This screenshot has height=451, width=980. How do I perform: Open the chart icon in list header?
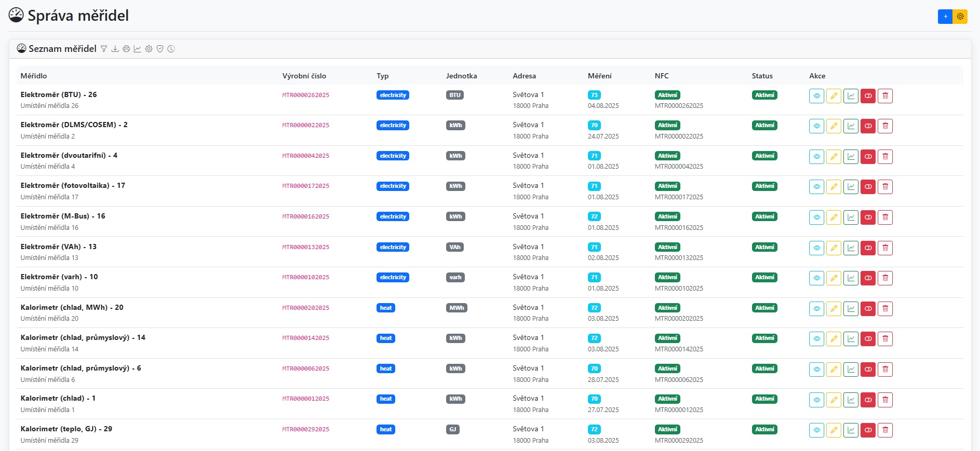tap(138, 49)
